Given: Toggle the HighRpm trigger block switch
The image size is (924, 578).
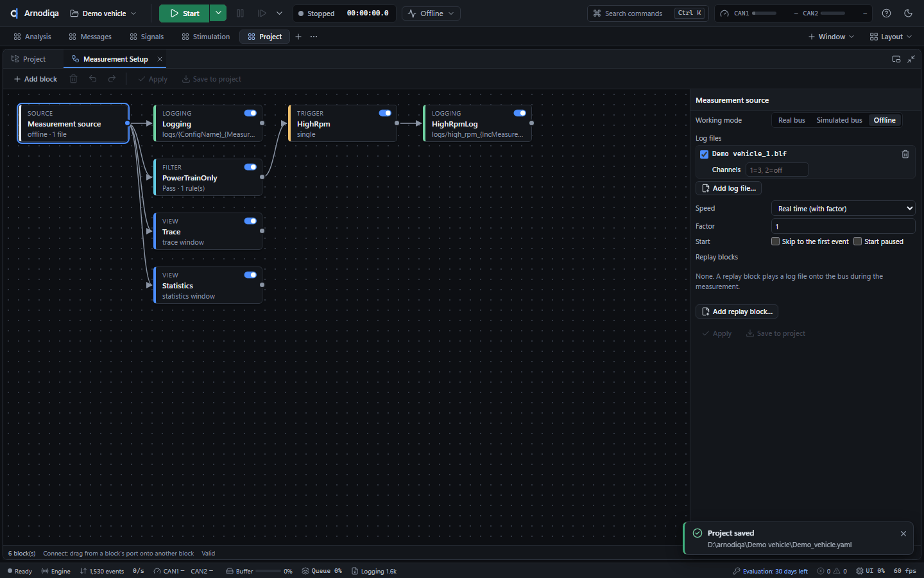Looking at the screenshot, I should point(385,113).
